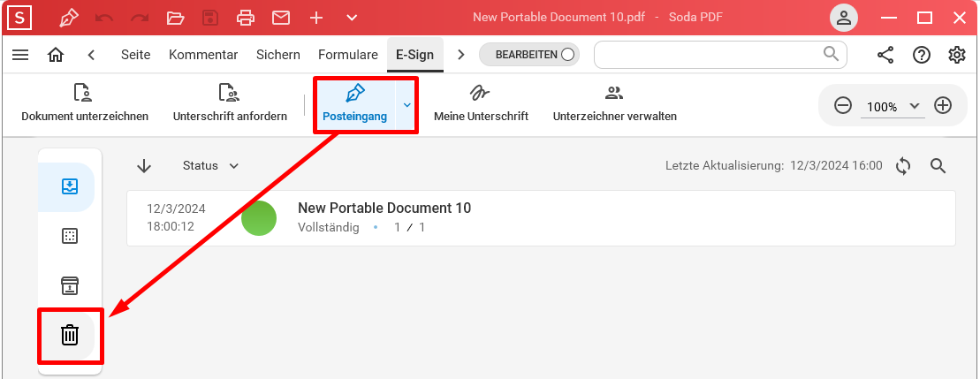Click the magnifier in the search box
This screenshot has width=980, height=379.
point(832,54)
